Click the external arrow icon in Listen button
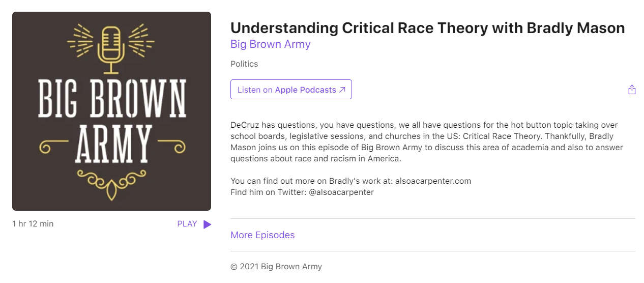 tap(342, 90)
